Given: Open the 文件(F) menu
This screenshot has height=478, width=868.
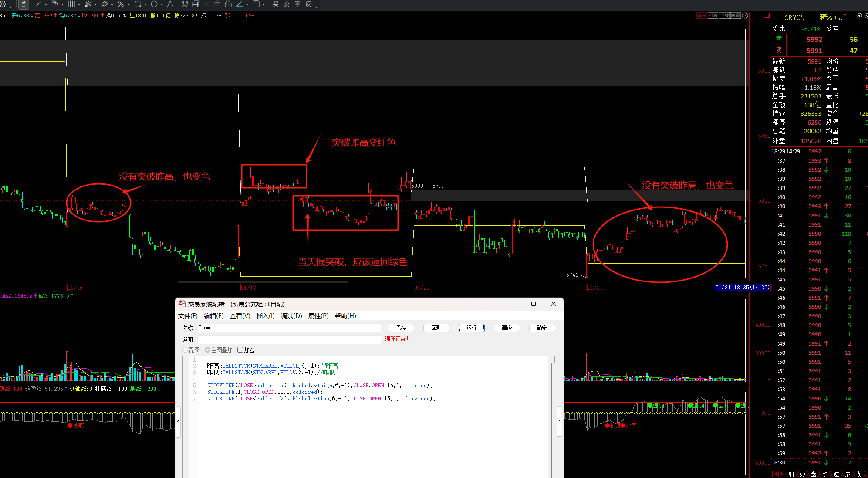Looking at the screenshot, I should coord(188,316).
